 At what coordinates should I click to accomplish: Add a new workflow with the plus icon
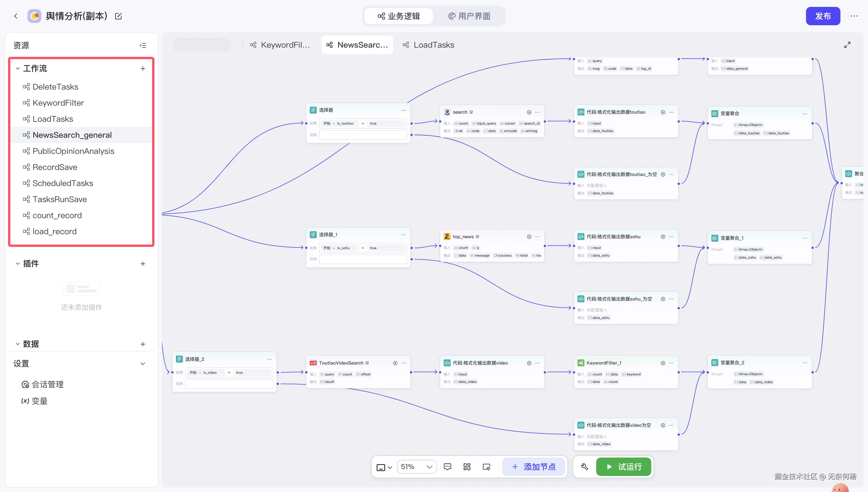pos(143,69)
